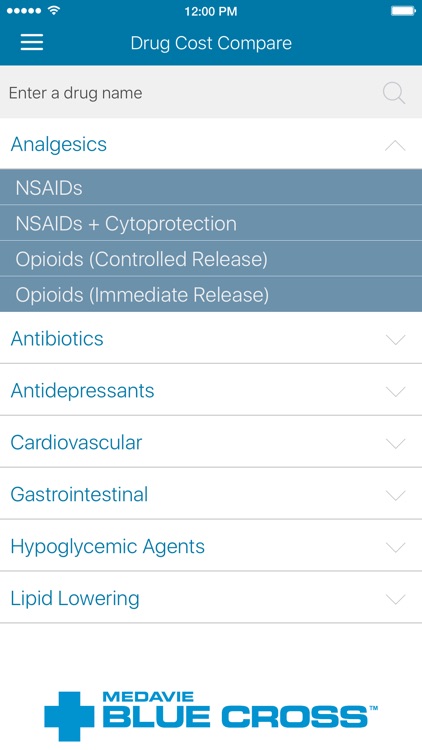Select NSAIDs + Cytoprotection item
This screenshot has height=750, width=422.
pos(211,223)
